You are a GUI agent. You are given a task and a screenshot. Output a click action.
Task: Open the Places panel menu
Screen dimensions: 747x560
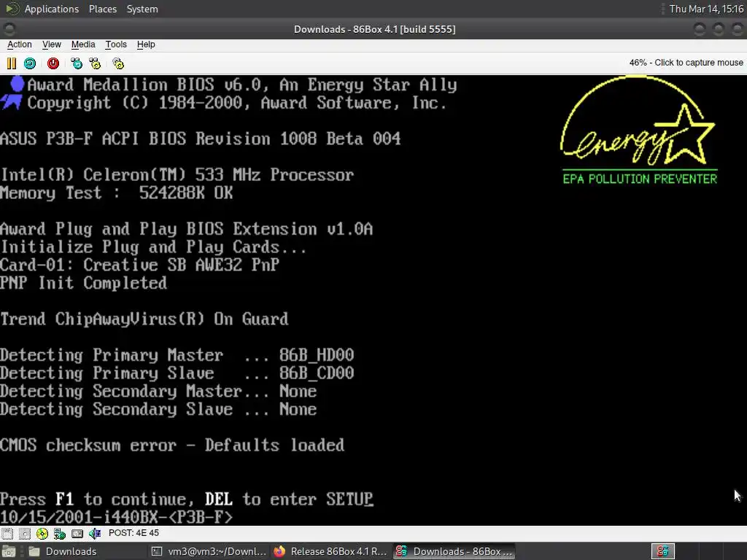click(102, 9)
